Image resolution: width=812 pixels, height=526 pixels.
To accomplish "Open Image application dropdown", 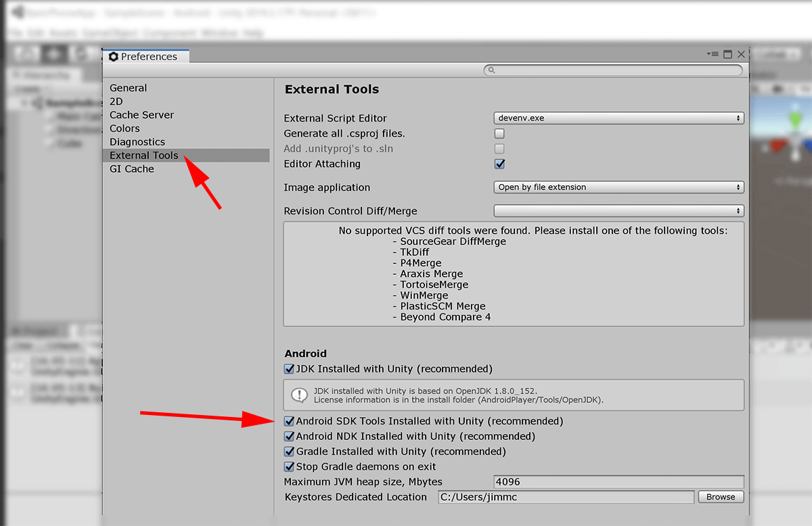I will 619,188.
